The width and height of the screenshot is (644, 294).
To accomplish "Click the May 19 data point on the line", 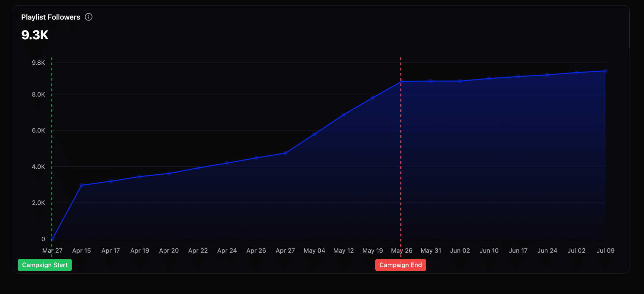I will (x=373, y=98).
